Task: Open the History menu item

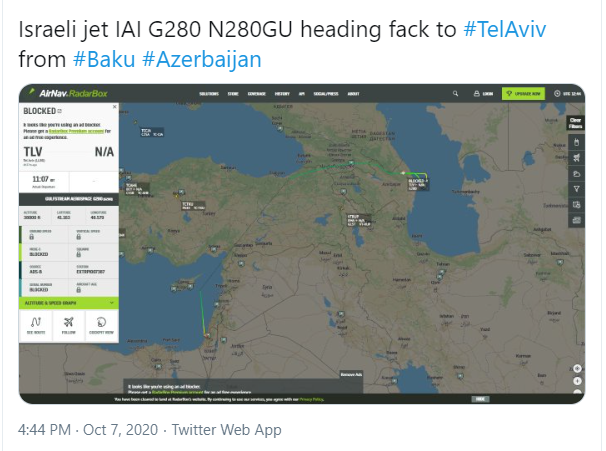Action: [282, 94]
